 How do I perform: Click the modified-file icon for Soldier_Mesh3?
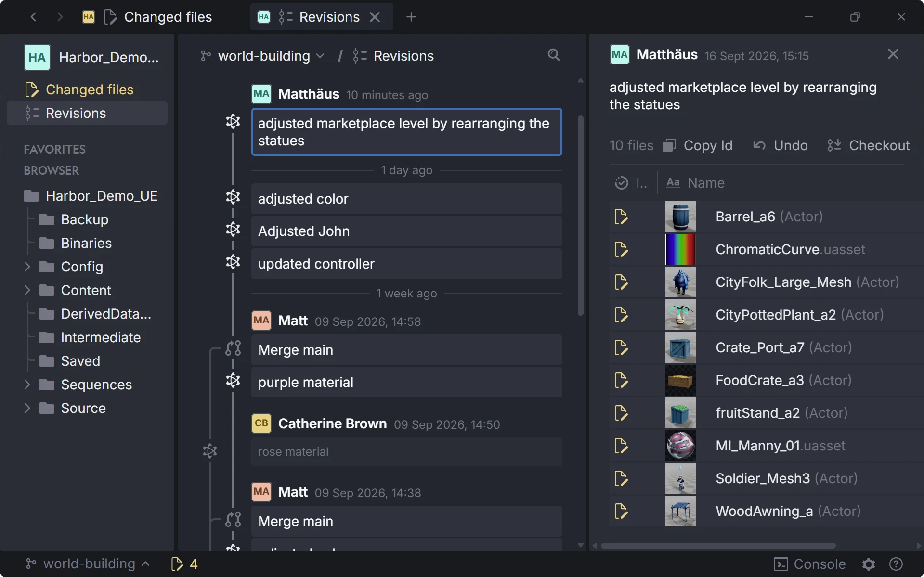[x=621, y=478]
